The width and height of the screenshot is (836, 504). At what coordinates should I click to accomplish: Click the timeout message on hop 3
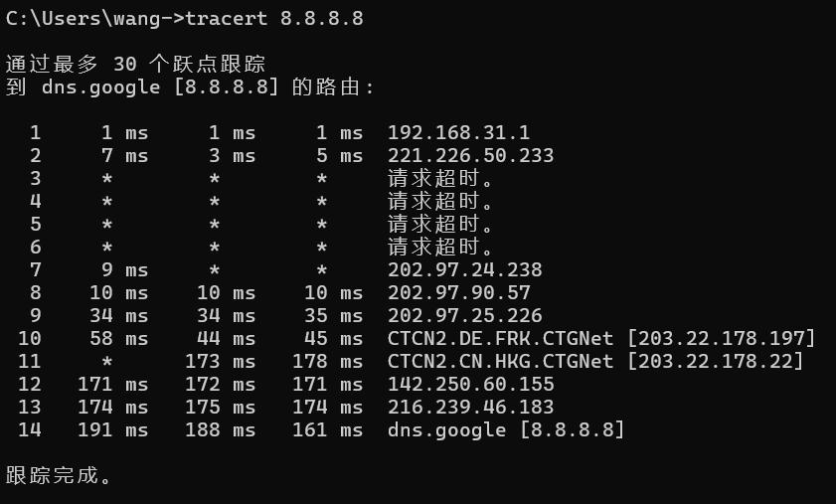point(440,178)
